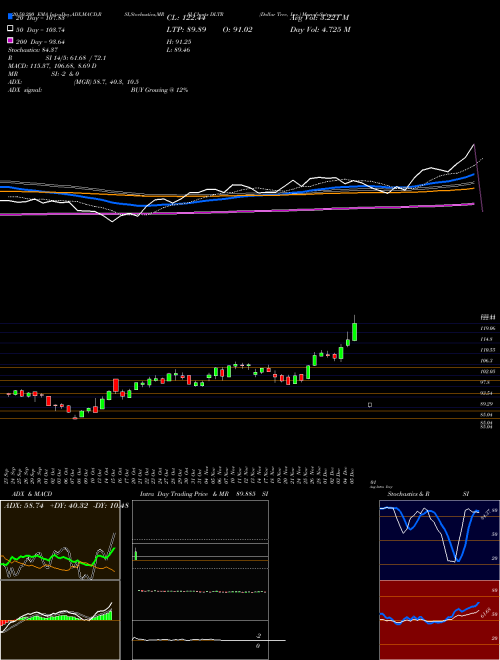Screen dimensions: 500x660
Task: Click the H: 91.25 high value
Action: click(x=179, y=42)
